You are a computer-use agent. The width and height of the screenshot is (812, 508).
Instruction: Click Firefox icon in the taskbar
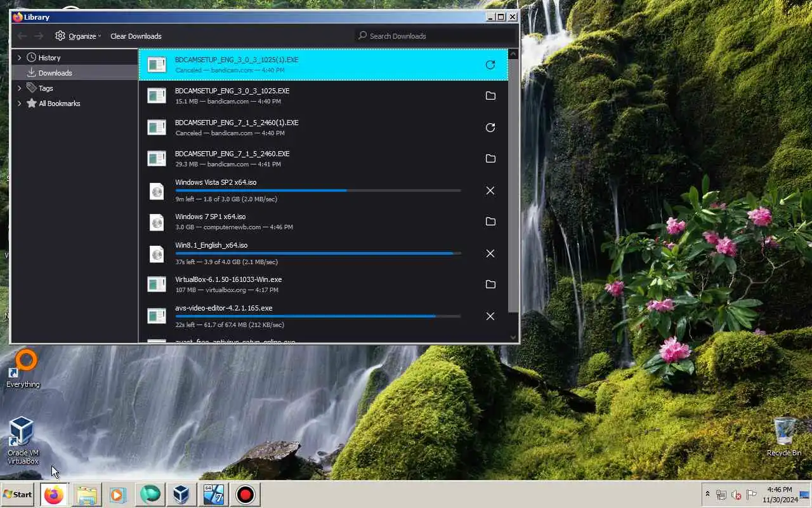(x=54, y=494)
